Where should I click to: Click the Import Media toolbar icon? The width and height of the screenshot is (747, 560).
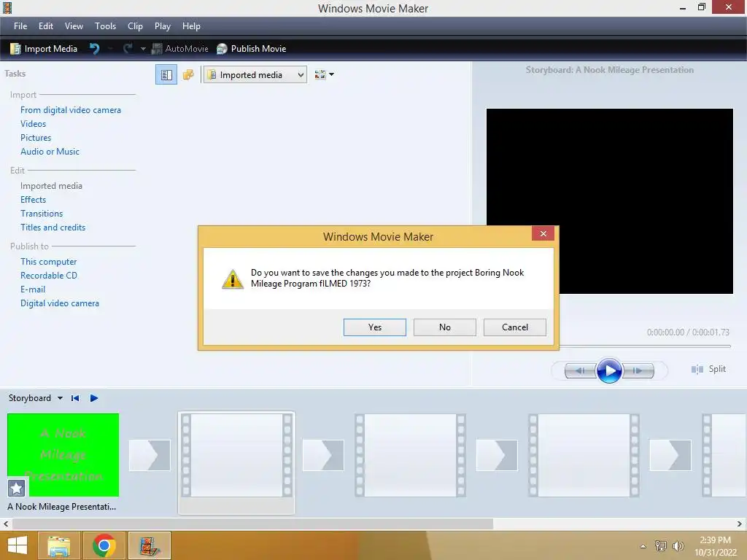pos(15,49)
